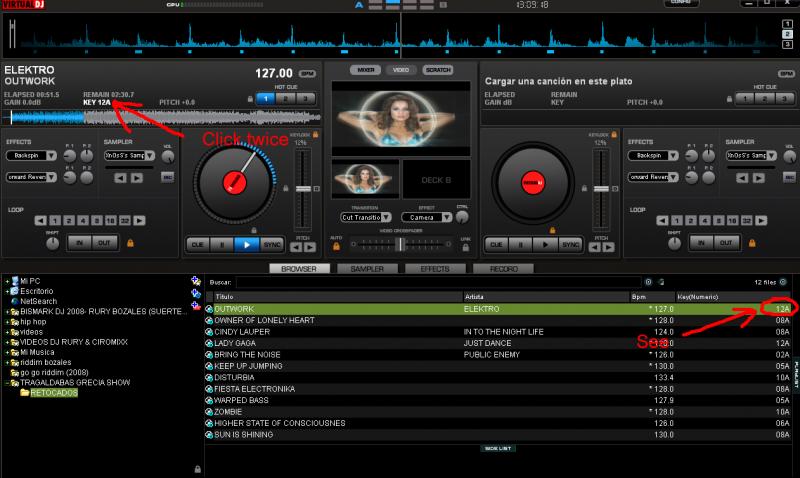
Task: Toggle the auto crossfade lock
Action: tap(336, 246)
